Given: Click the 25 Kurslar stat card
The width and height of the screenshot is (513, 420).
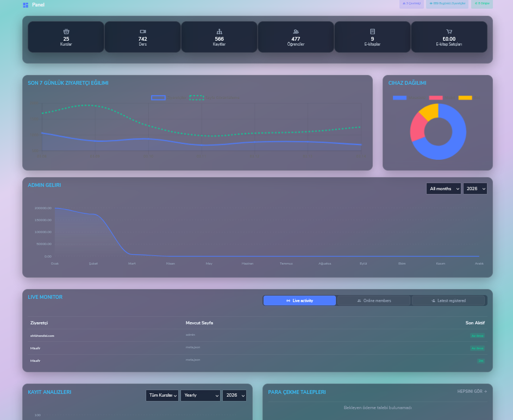Looking at the screenshot, I should (x=66, y=37).
